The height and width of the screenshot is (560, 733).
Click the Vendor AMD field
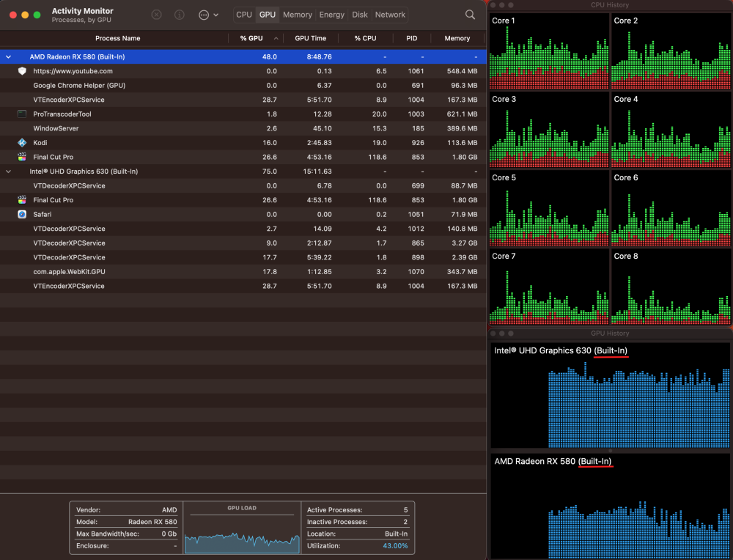pos(126,510)
